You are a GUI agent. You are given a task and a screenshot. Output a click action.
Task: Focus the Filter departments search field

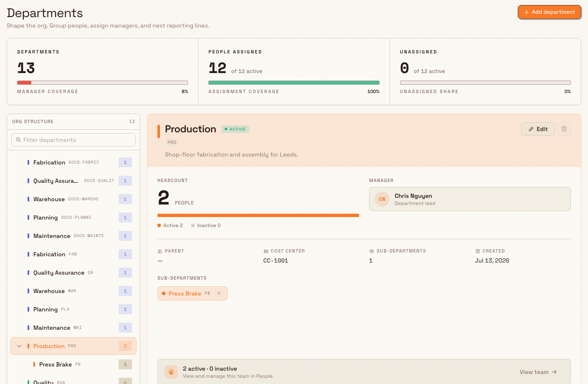click(x=73, y=140)
